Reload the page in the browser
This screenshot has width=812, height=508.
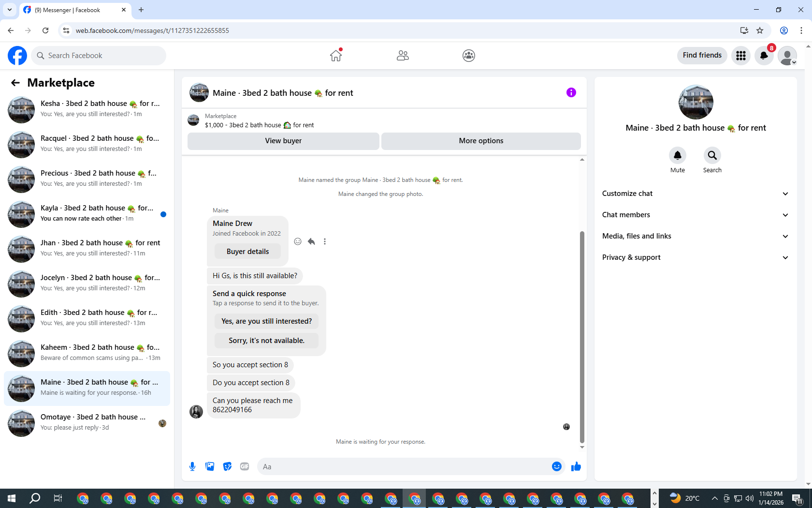[x=45, y=30]
